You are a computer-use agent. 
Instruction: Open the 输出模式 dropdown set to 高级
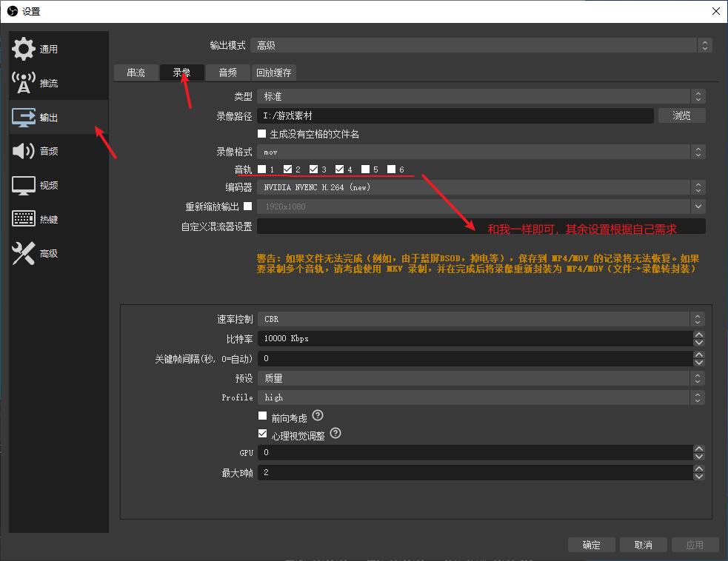point(481,45)
